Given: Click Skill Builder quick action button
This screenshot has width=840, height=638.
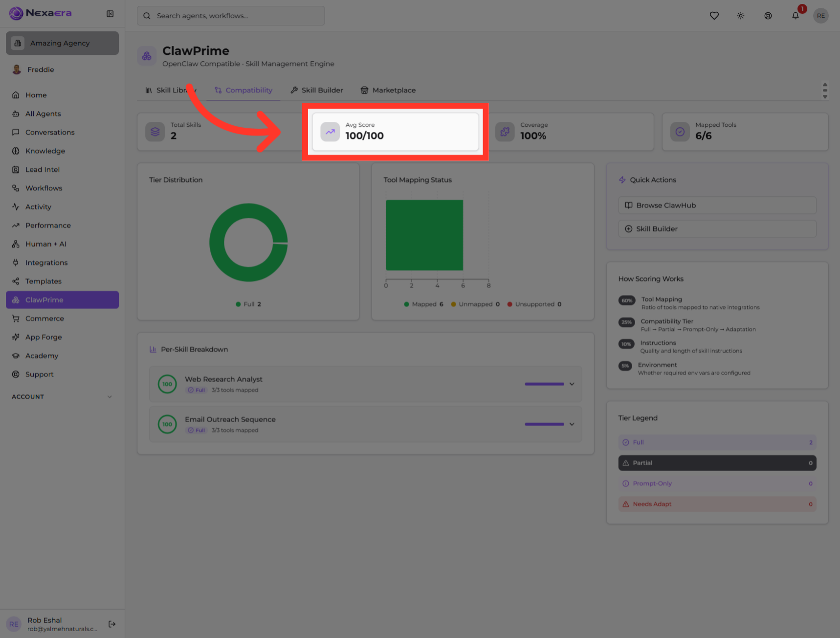Looking at the screenshot, I should tap(717, 228).
